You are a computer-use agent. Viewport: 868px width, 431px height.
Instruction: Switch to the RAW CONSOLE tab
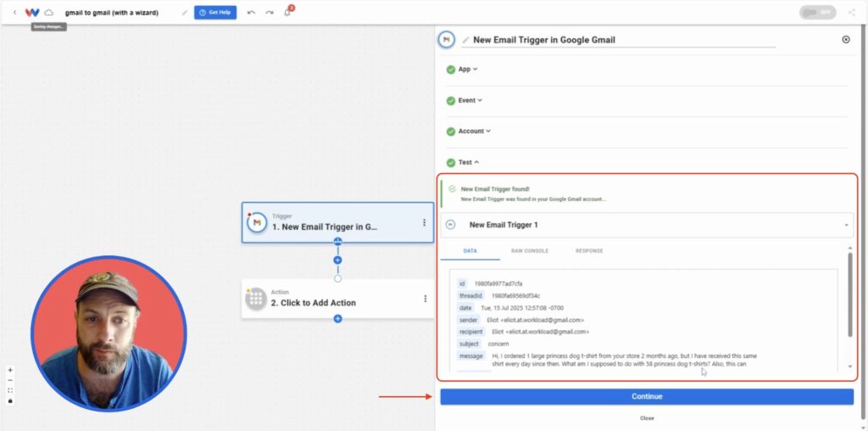point(530,251)
